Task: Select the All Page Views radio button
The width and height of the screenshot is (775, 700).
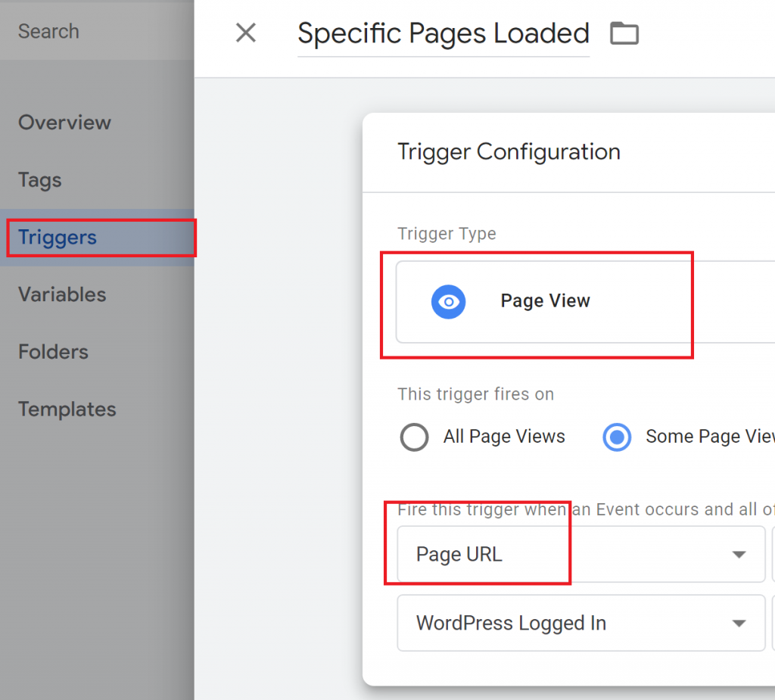Action: coord(414,437)
